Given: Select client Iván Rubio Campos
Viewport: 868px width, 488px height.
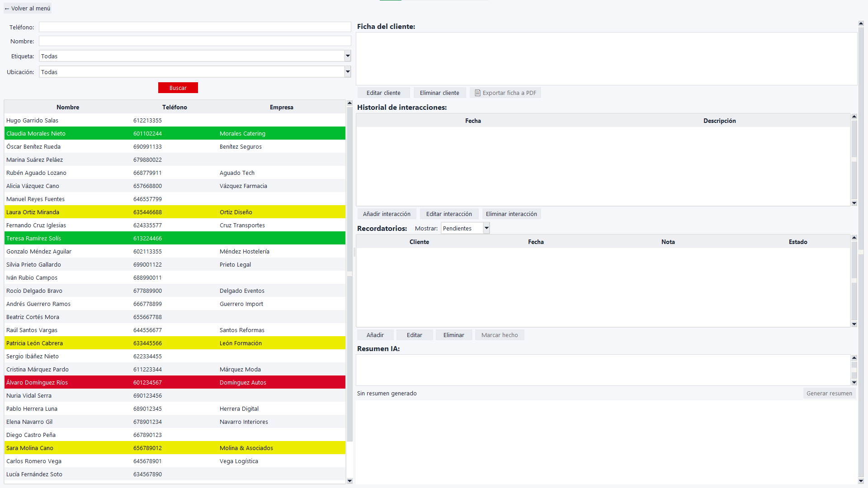Looking at the screenshot, I should pos(175,277).
